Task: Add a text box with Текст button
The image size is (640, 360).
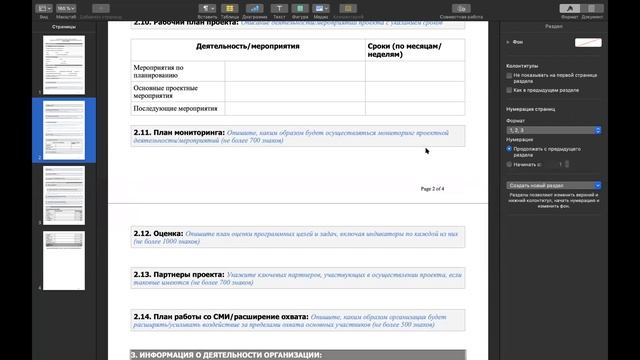Action: pos(279,8)
